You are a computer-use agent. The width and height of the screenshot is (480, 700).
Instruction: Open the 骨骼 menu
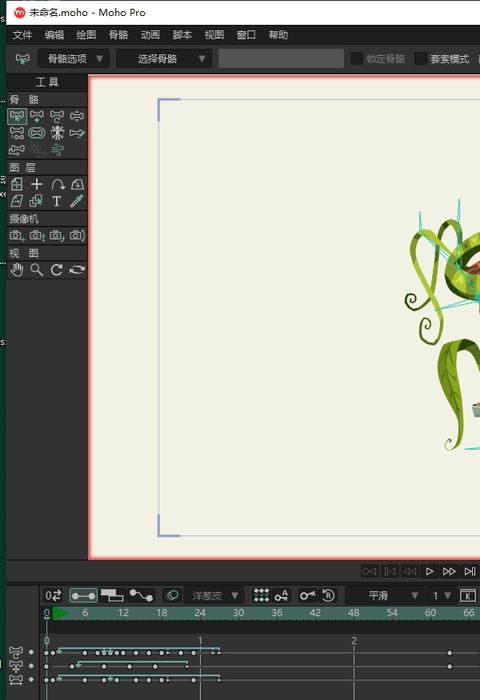coord(118,35)
